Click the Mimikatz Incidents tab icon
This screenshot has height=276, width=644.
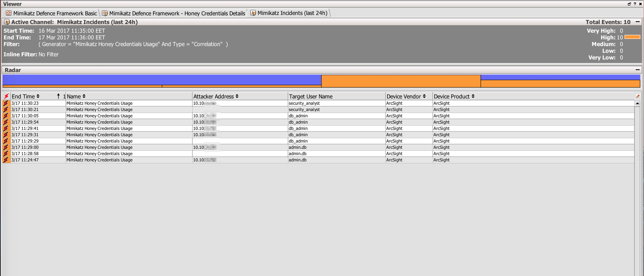tap(253, 13)
